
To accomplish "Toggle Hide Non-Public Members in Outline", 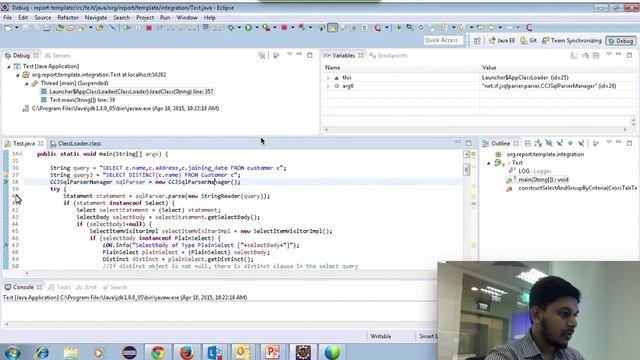I will point(570,143).
